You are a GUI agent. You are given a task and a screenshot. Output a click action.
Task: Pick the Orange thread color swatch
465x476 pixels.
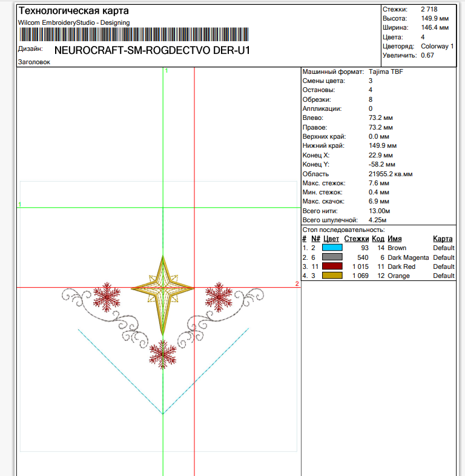click(332, 276)
